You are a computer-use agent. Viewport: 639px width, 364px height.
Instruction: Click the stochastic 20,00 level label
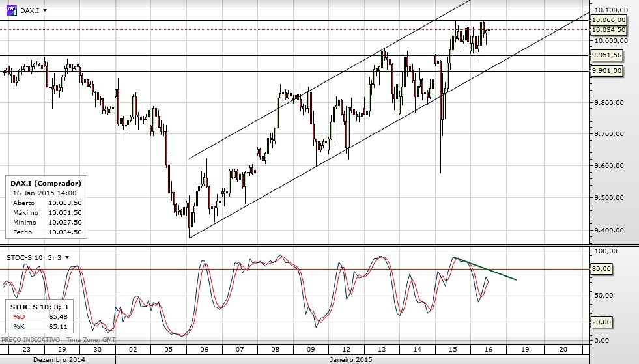pyautogui.click(x=601, y=322)
